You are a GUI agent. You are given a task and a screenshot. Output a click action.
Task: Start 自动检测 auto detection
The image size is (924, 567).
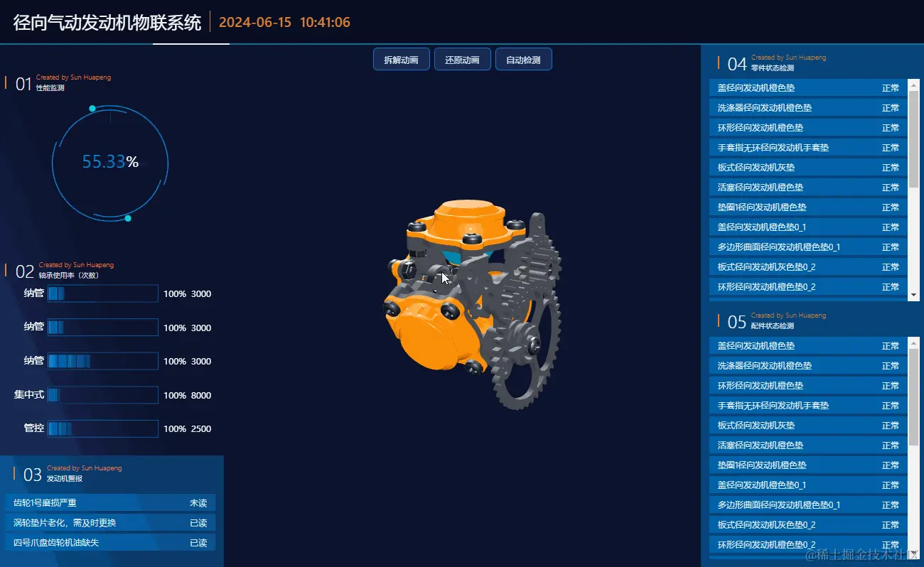coord(523,60)
